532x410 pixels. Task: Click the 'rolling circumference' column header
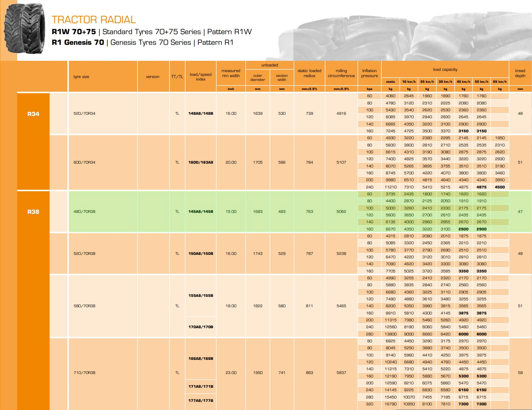[x=341, y=73]
